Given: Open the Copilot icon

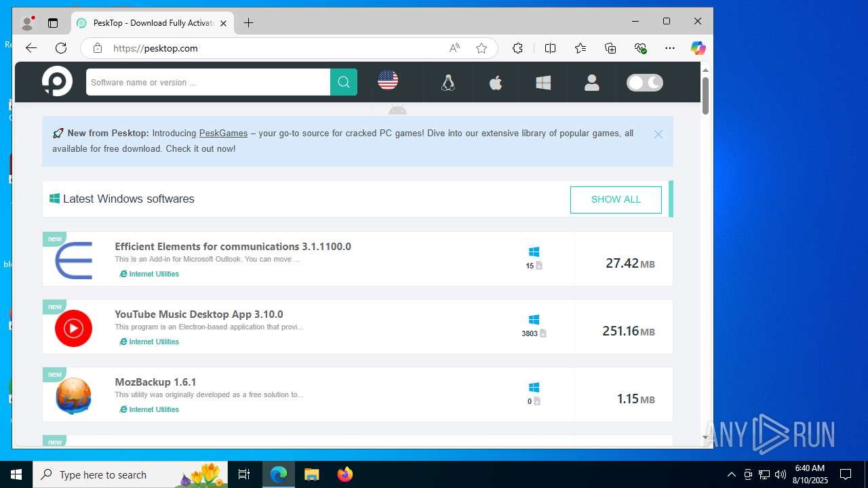Looking at the screenshot, I should click(x=698, y=48).
